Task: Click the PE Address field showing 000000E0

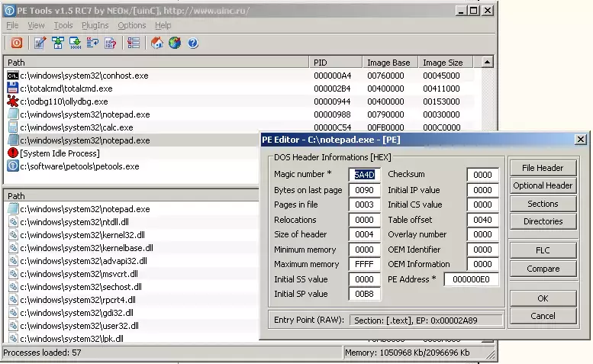Action: click(x=471, y=279)
